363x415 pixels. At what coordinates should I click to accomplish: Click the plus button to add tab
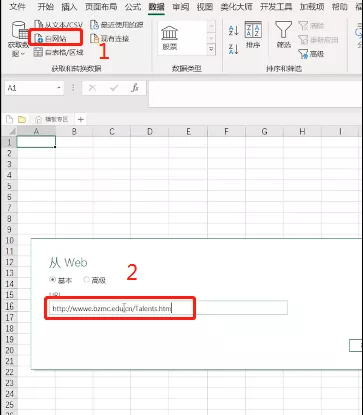(x=81, y=119)
